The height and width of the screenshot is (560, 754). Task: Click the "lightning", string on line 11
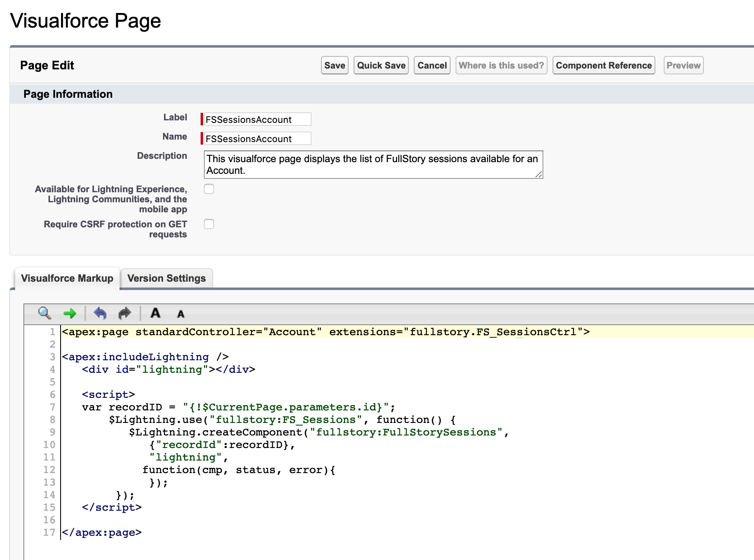click(188, 457)
